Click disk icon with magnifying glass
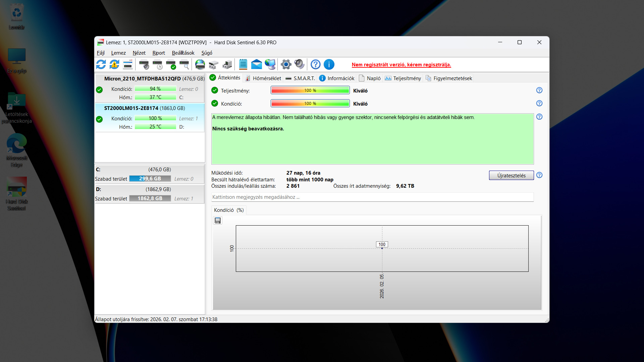644x362 pixels. pyautogui.click(x=184, y=64)
